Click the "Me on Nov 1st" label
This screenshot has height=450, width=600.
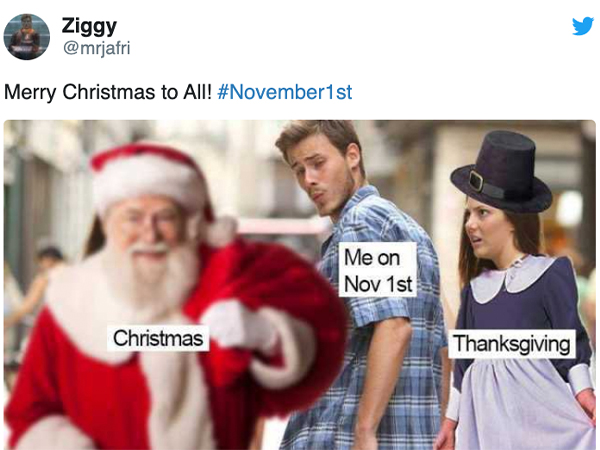pyautogui.click(x=378, y=270)
